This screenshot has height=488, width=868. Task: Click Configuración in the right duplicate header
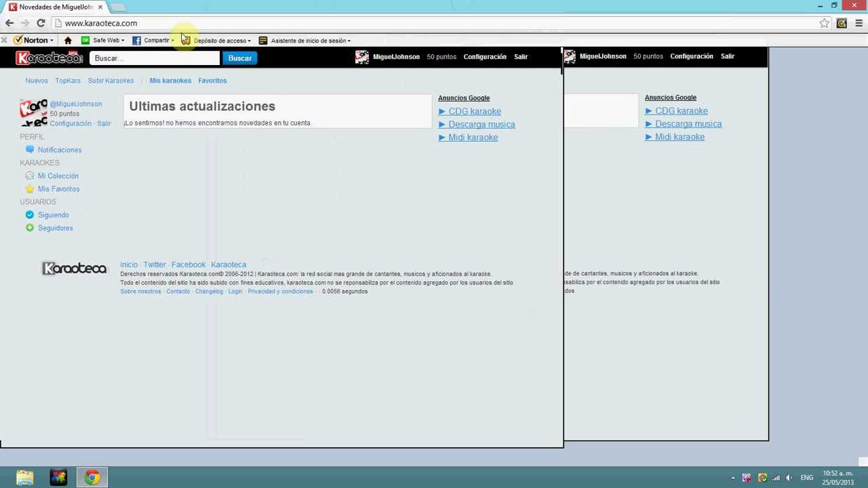click(692, 56)
